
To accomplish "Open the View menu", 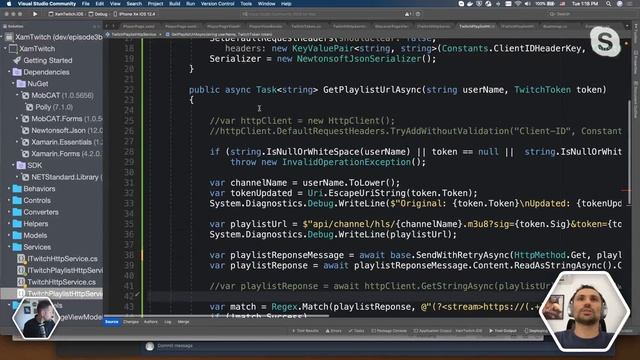I will pyautogui.click(x=115, y=4).
